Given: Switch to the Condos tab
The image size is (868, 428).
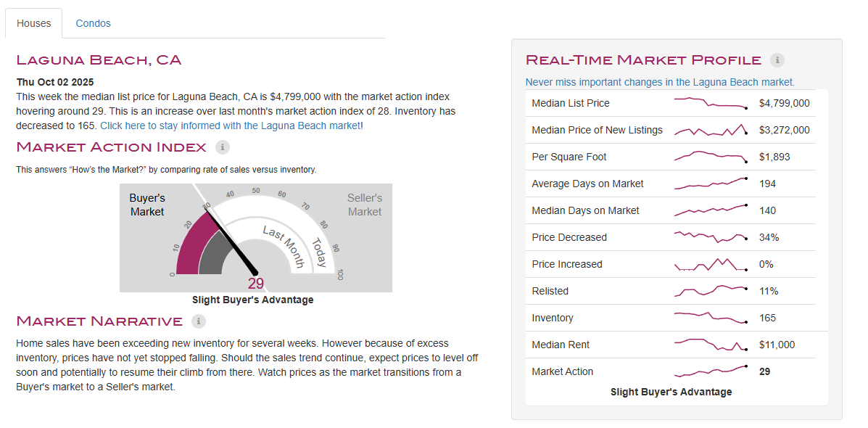Looking at the screenshot, I should coord(94,23).
